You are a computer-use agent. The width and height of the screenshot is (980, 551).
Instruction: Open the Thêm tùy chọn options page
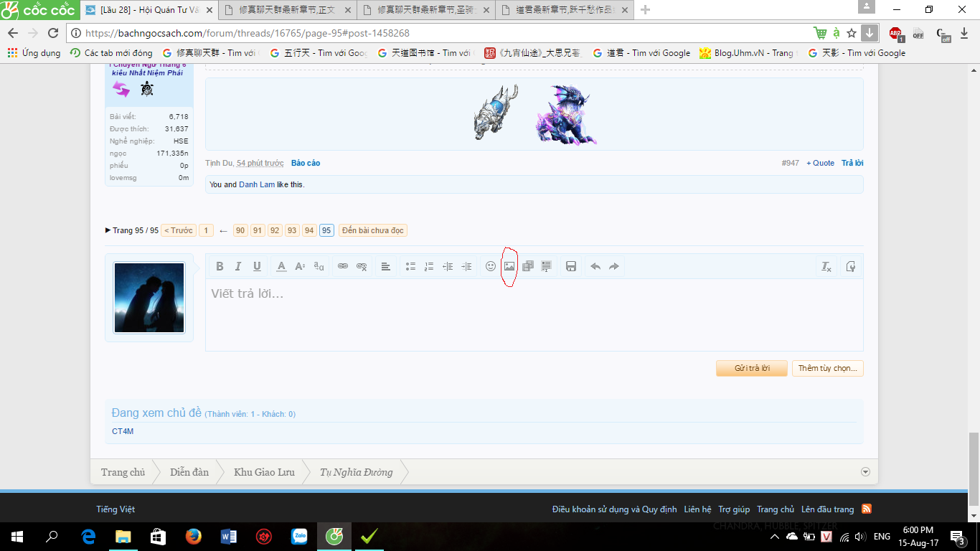tap(827, 368)
